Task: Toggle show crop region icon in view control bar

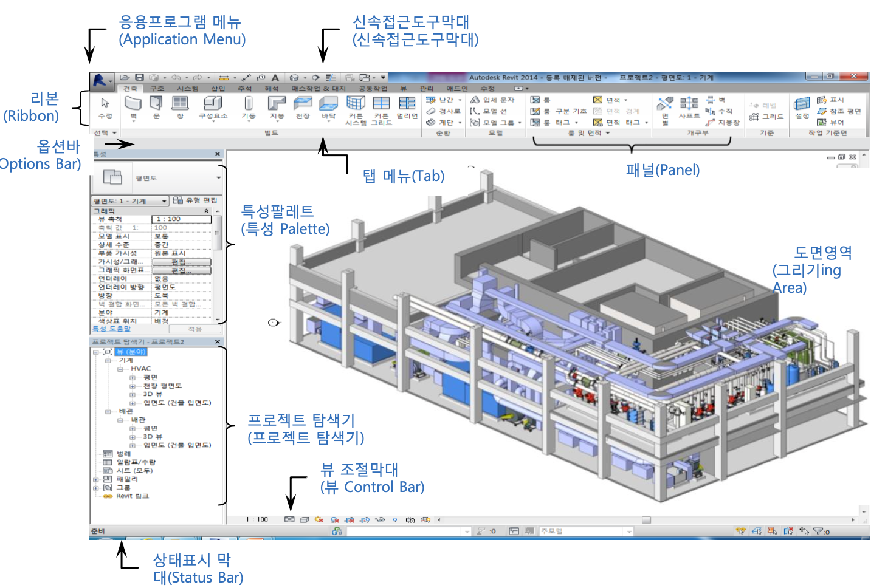Action: pos(365,519)
